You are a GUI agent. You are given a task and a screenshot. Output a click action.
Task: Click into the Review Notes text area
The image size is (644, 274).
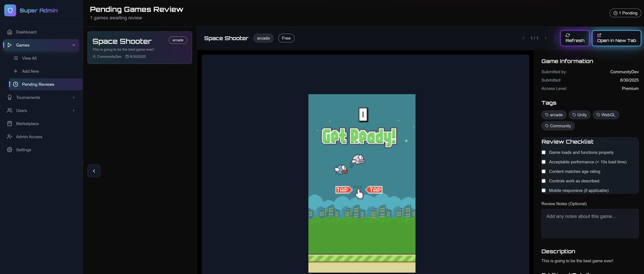click(590, 223)
